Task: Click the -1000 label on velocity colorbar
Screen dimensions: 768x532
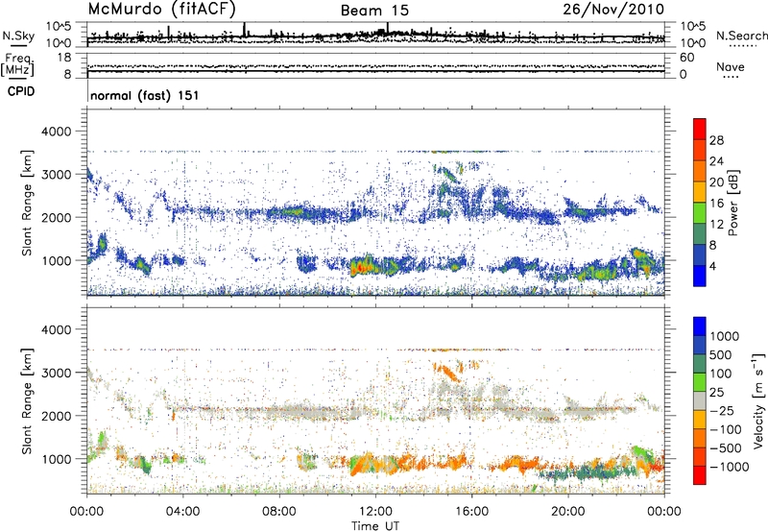Action: [x=730, y=467]
